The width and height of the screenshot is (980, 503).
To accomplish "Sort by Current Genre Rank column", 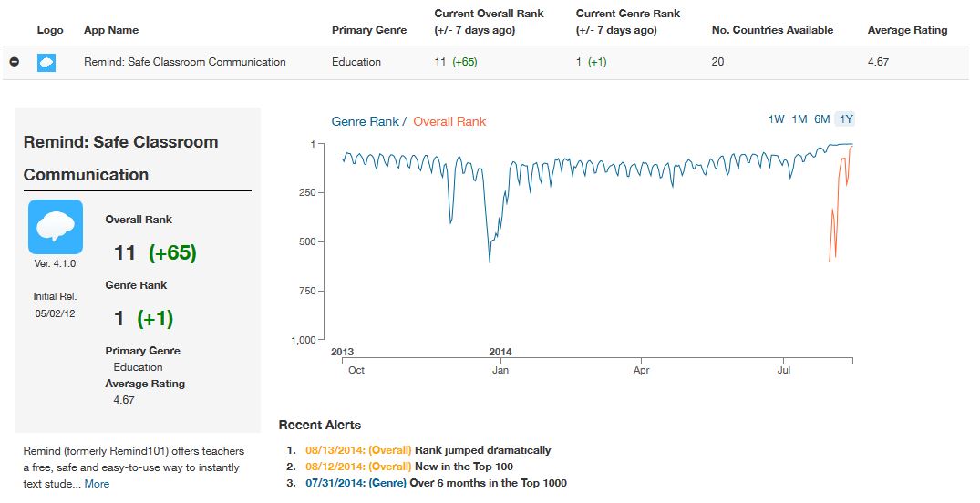I will tap(628, 22).
